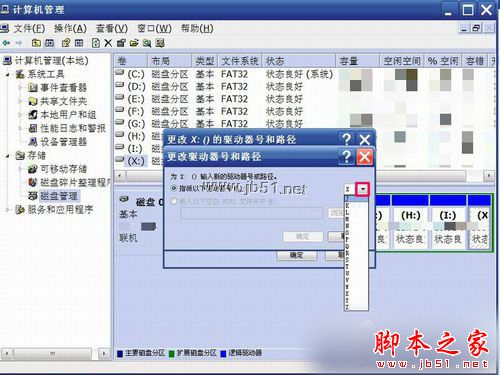The image size is (500, 375).
Task: Click the Open folder toolbar icon
Action: click(134, 43)
